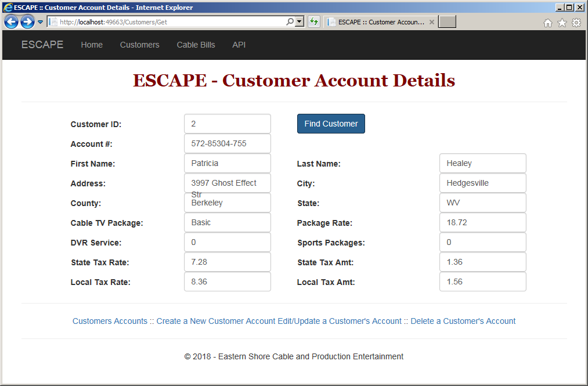This screenshot has height=386, width=588.
Task: Open the Home nav menu item
Action: 92,45
